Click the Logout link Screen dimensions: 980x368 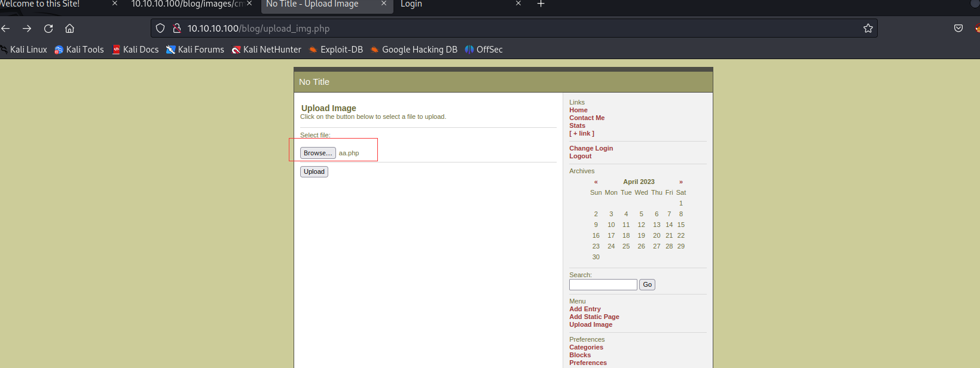click(580, 156)
